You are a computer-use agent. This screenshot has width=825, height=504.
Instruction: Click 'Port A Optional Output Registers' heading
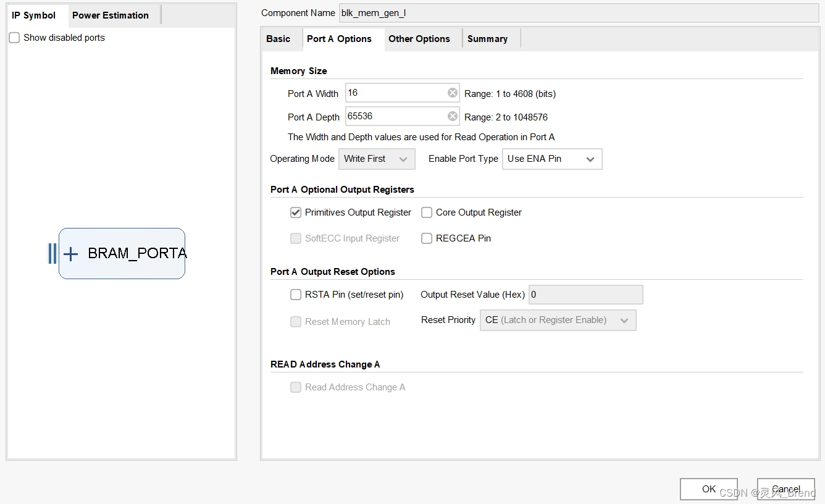click(342, 190)
